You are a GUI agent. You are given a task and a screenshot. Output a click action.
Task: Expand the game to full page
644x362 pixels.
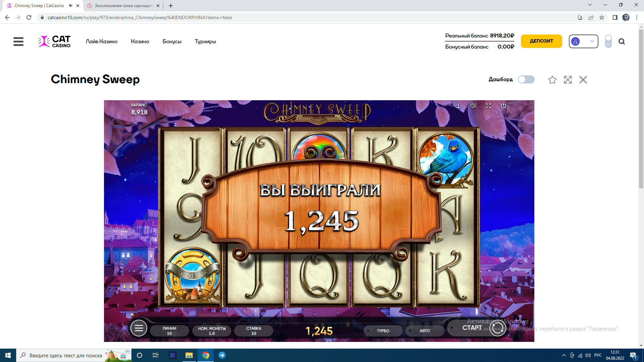click(568, 80)
